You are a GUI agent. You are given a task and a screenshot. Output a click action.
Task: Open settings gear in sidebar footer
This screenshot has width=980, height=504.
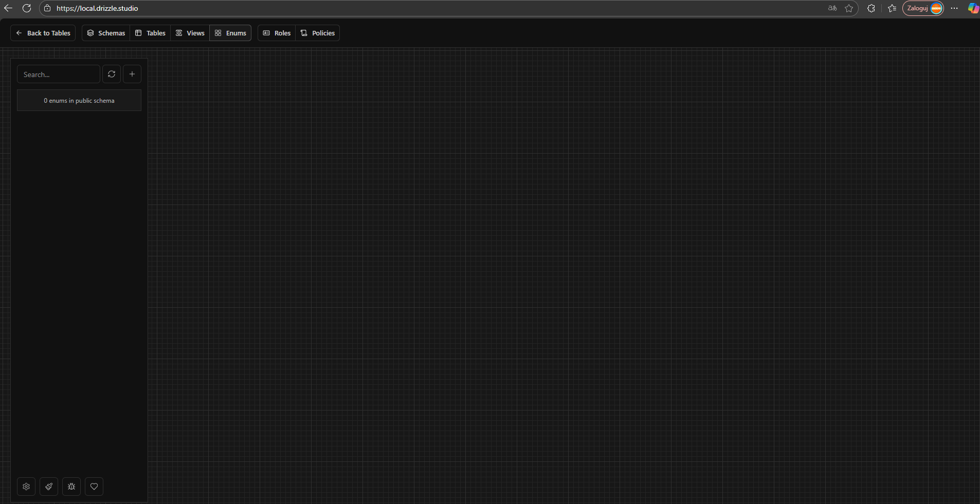26,487
